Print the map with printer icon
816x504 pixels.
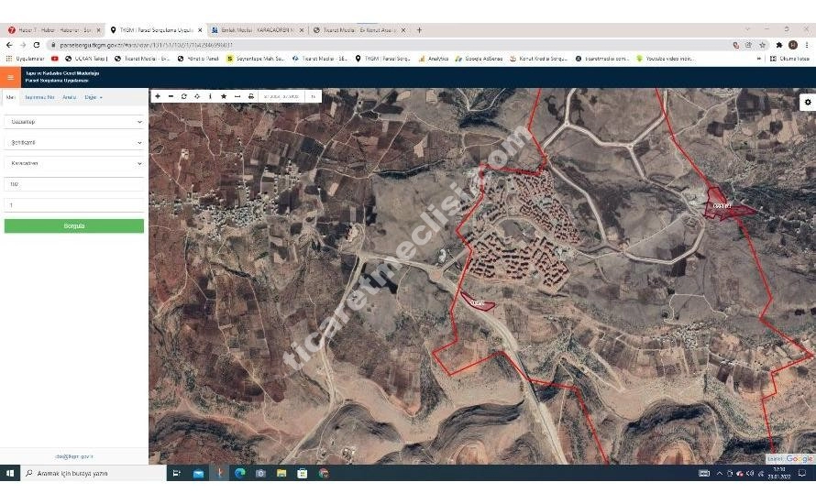(251, 96)
